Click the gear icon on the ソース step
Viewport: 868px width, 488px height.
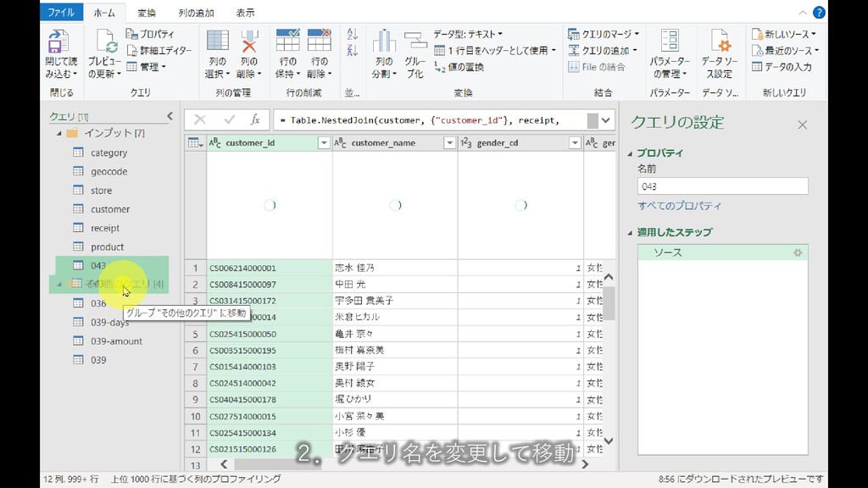tap(798, 252)
